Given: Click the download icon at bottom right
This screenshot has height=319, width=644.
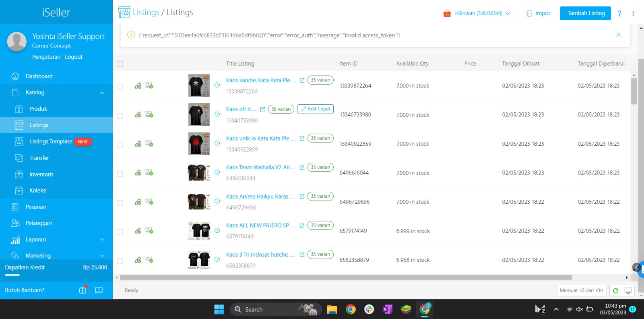Looking at the screenshot, I should [x=628, y=290].
